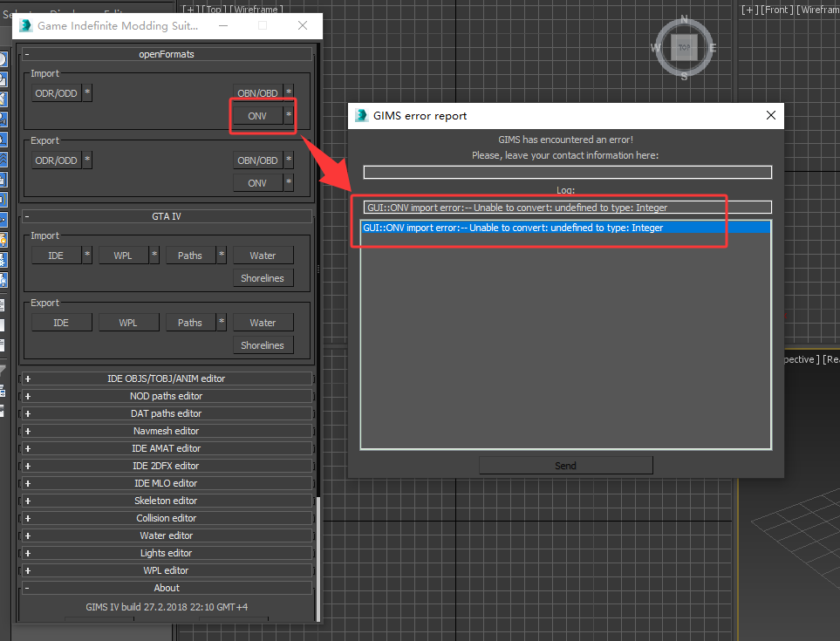This screenshot has width=840, height=641.
Task: Collapse the openFormats rollout
Action: tap(166, 54)
